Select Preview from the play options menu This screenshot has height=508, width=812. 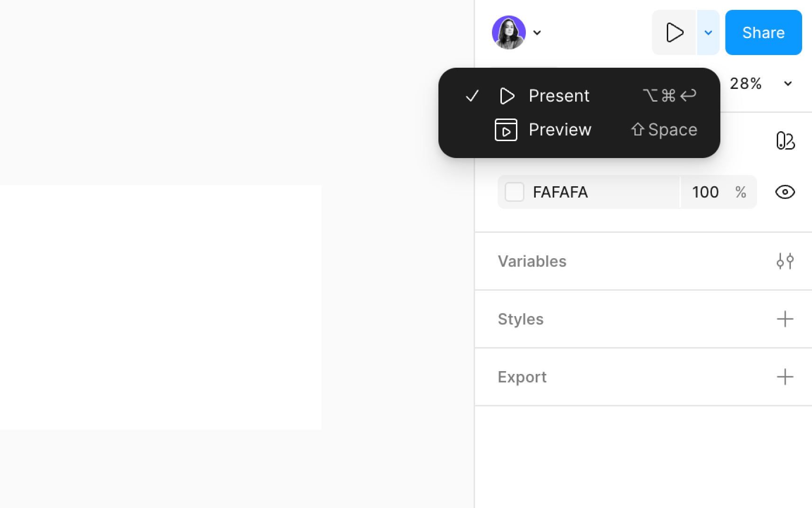point(560,130)
